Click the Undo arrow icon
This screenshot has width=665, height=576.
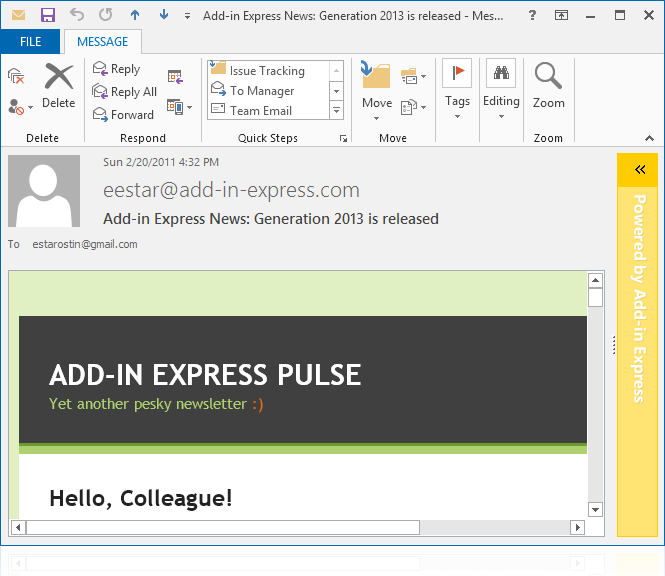(77, 15)
